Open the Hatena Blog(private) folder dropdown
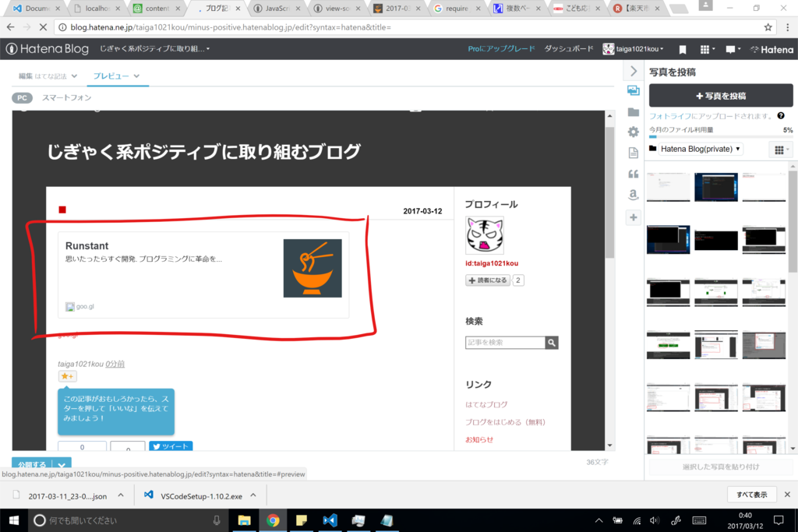This screenshot has height=532, width=798. (x=701, y=149)
